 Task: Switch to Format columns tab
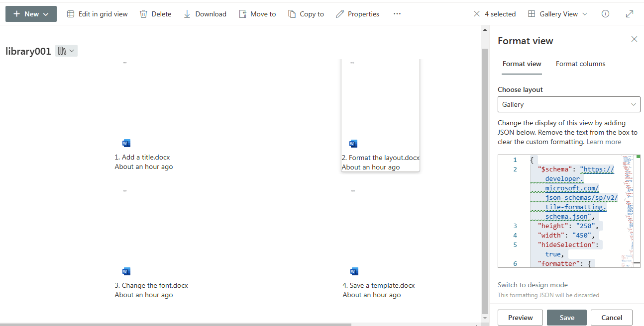(580, 64)
